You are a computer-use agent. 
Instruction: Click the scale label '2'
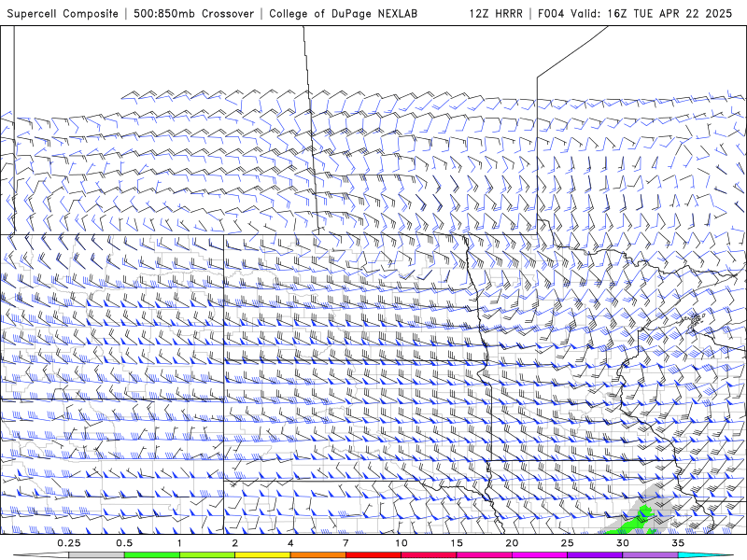(235, 543)
